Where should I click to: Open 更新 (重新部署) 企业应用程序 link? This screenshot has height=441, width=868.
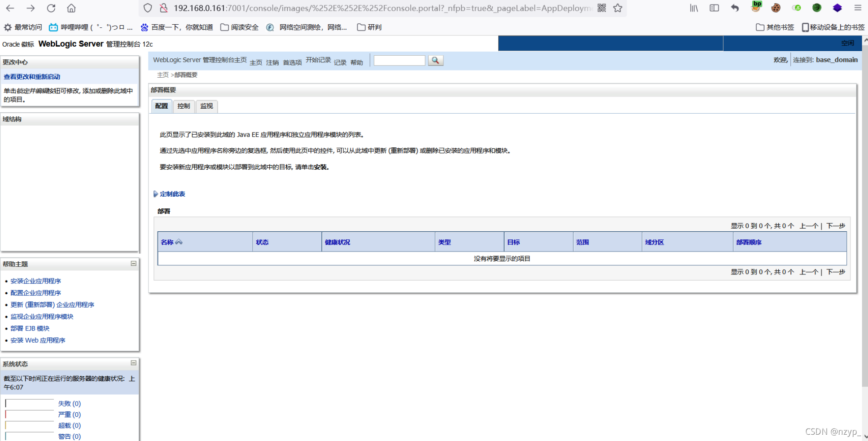tap(53, 305)
